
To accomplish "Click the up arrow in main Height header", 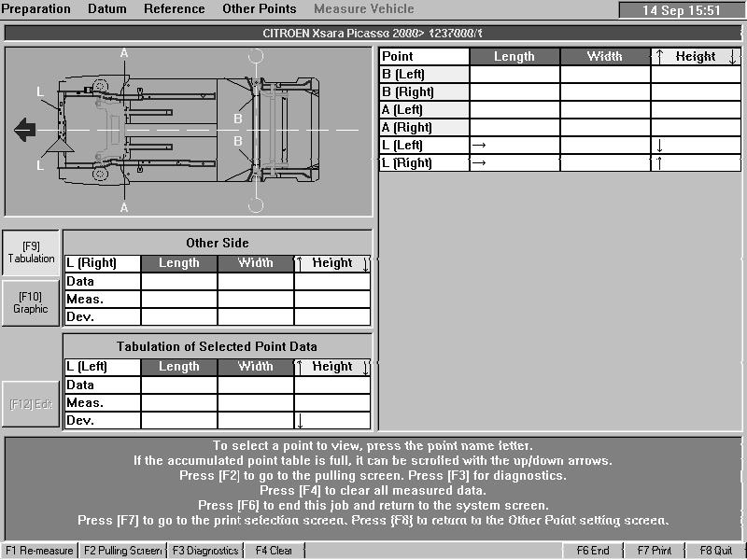I will [x=659, y=57].
